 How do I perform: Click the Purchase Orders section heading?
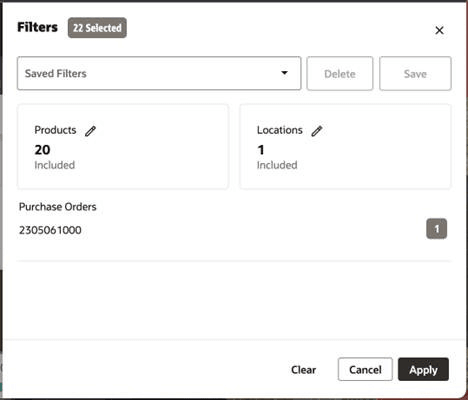tap(58, 207)
